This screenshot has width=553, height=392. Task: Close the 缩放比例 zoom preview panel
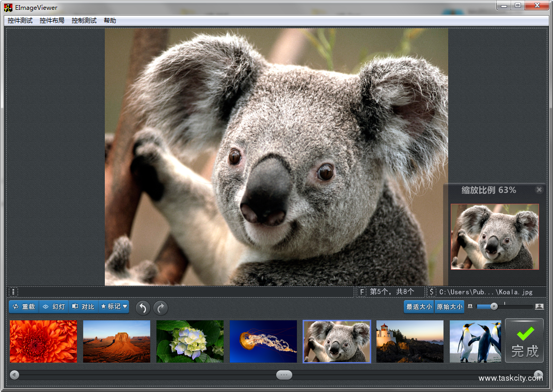(x=539, y=190)
